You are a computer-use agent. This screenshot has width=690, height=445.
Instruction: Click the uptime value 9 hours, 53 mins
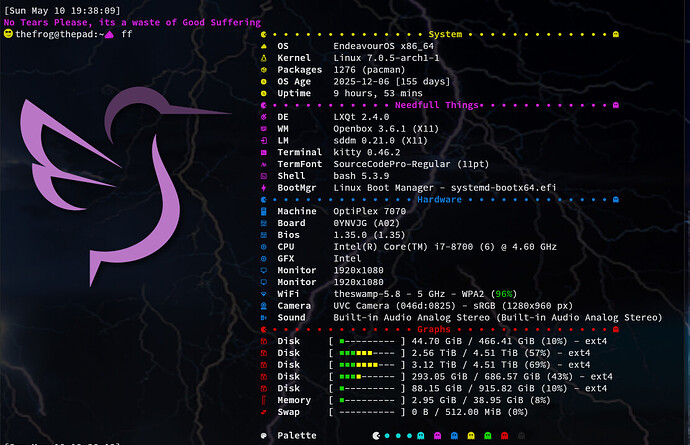[x=378, y=93]
